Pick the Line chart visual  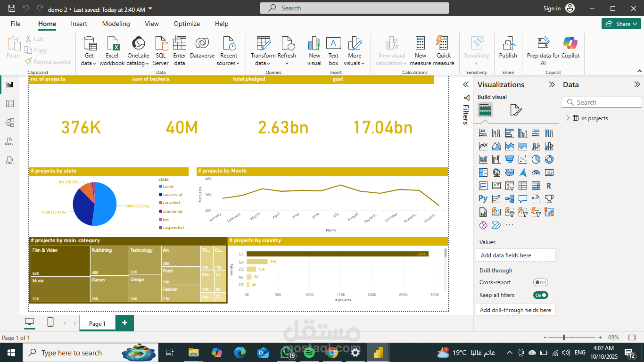(x=483, y=147)
